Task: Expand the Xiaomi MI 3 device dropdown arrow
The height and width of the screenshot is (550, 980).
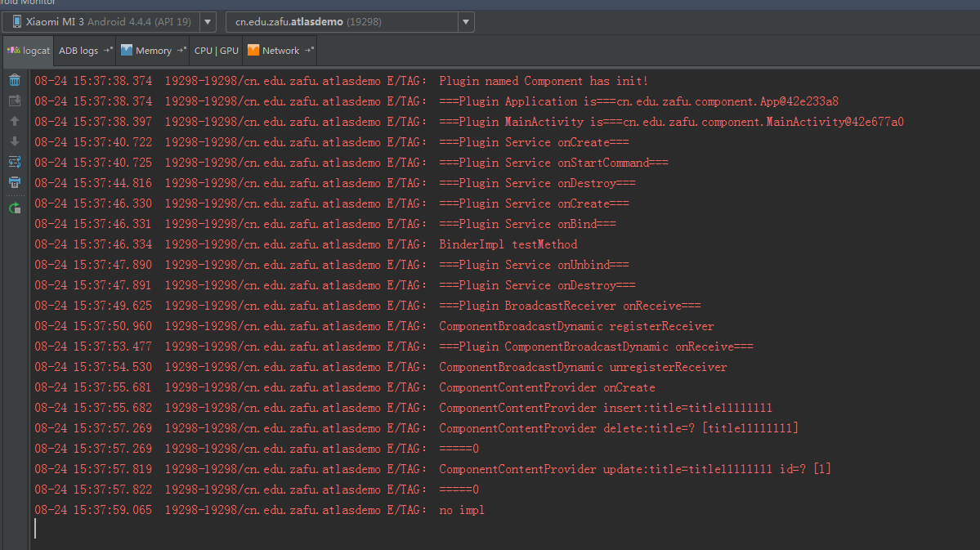Action: (x=208, y=22)
